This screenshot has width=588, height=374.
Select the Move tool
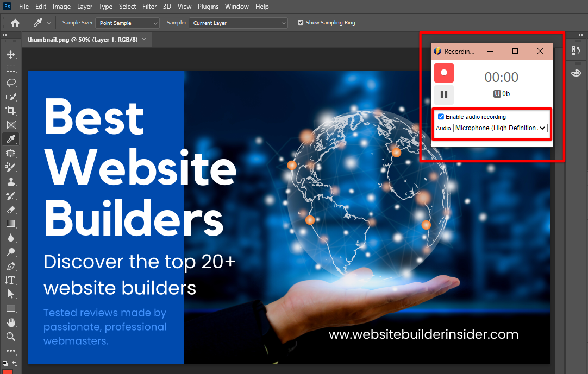coord(11,55)
